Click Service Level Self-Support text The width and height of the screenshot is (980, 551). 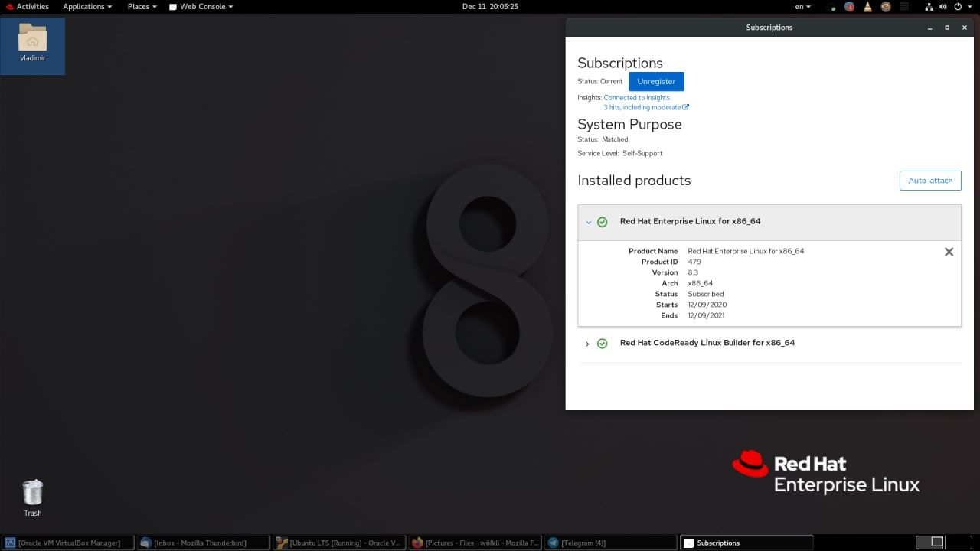pos(642,153)
